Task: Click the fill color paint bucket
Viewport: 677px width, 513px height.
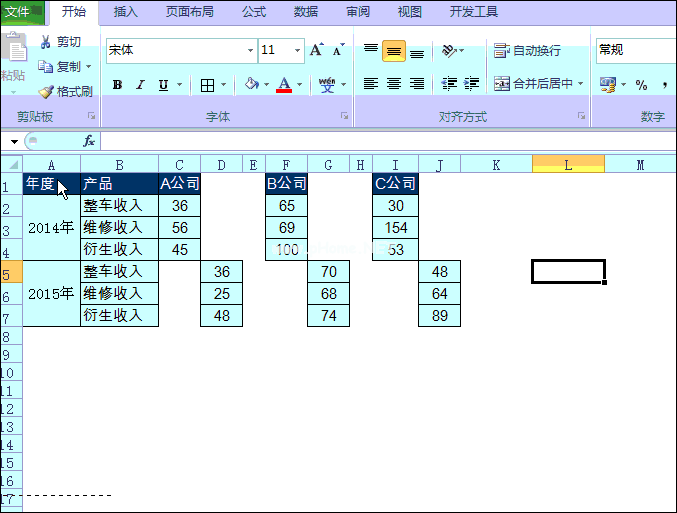Action: [x=251, y=85]
